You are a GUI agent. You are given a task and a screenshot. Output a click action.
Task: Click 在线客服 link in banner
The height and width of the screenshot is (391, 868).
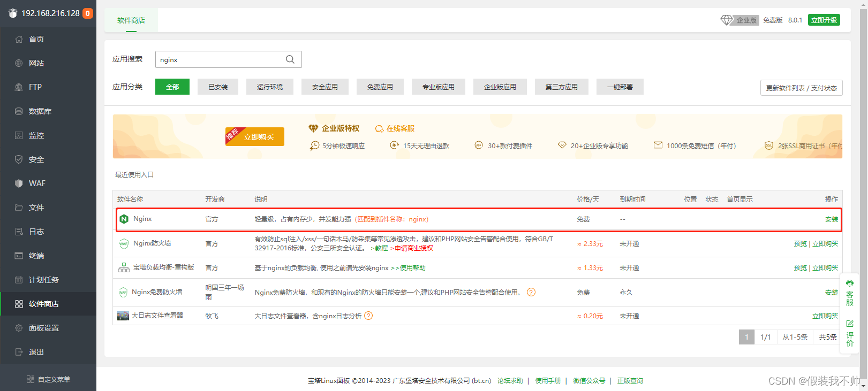(x=395, y=128)
